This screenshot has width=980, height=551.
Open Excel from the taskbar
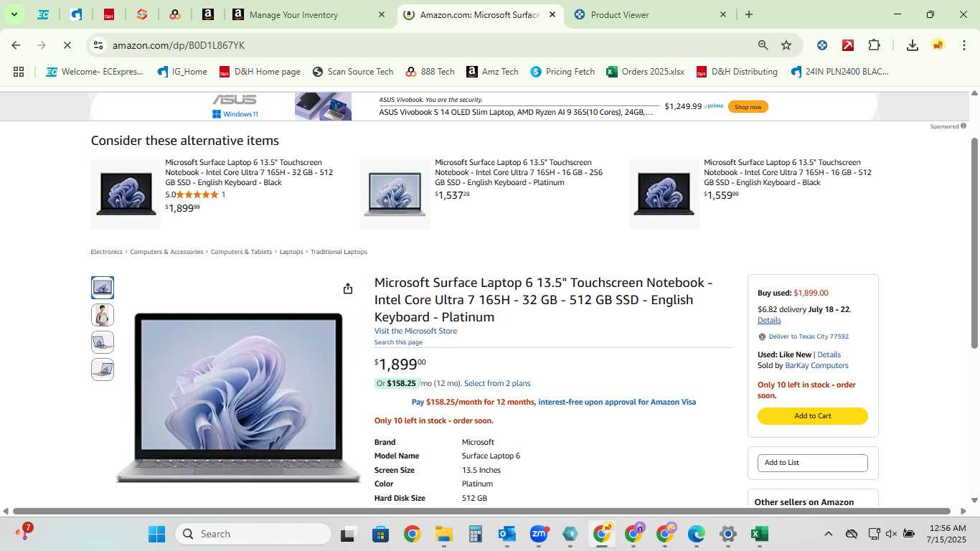point(759,534)
